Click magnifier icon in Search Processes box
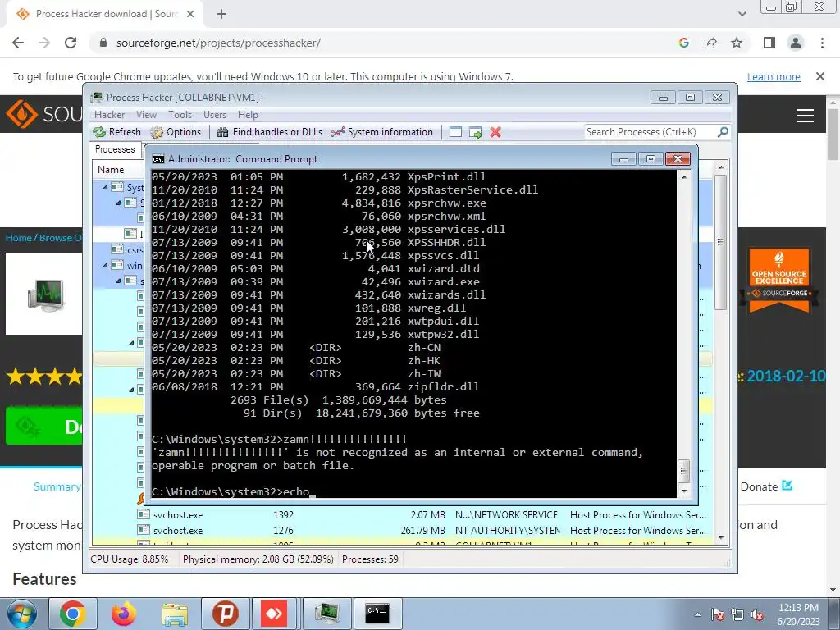 (x=723, y=131)
